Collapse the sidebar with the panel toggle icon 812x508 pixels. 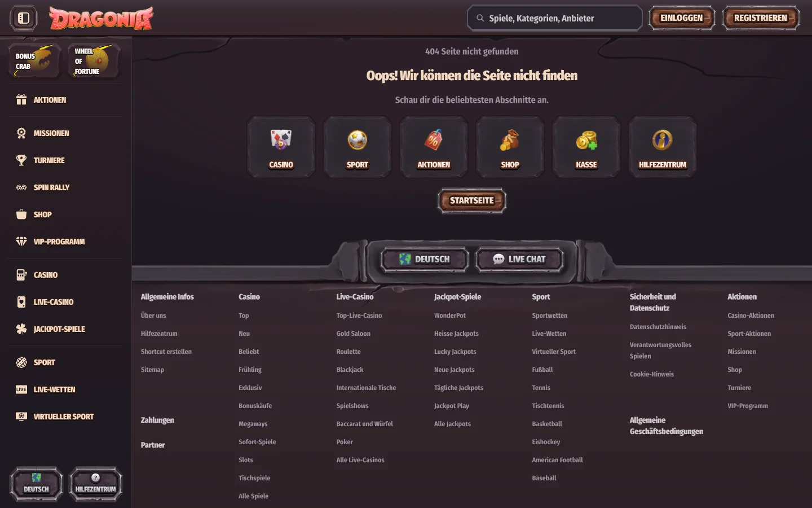tap(24, 18)
